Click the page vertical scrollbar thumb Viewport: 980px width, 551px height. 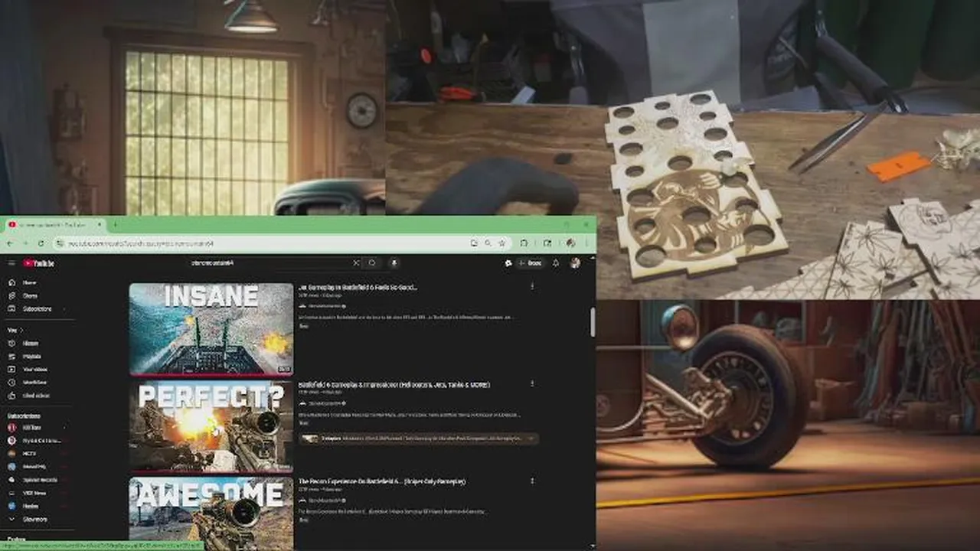593,322
